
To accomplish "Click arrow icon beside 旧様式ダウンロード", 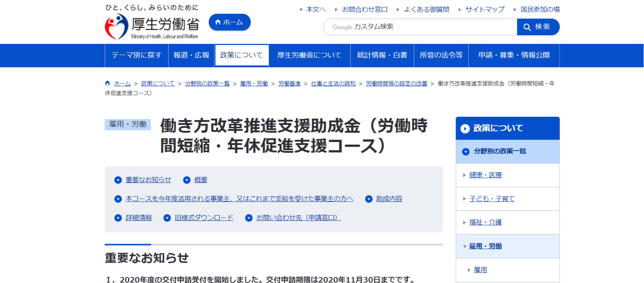I will [167, 218].
